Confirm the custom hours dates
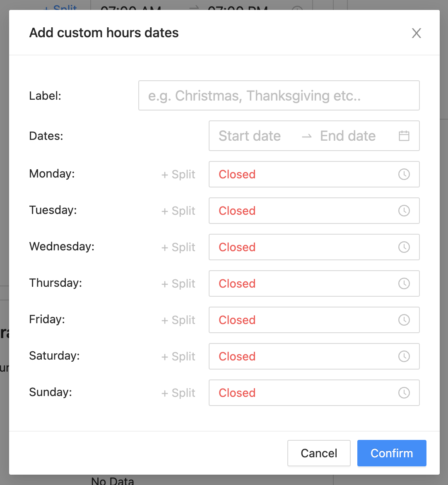The image size is (448, 485). click(392, 453)
